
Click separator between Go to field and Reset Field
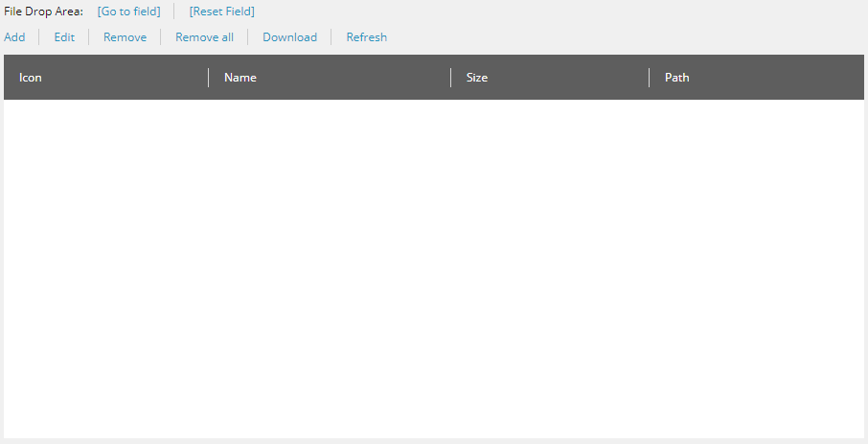pyautogui.click(x=174, y=12)
